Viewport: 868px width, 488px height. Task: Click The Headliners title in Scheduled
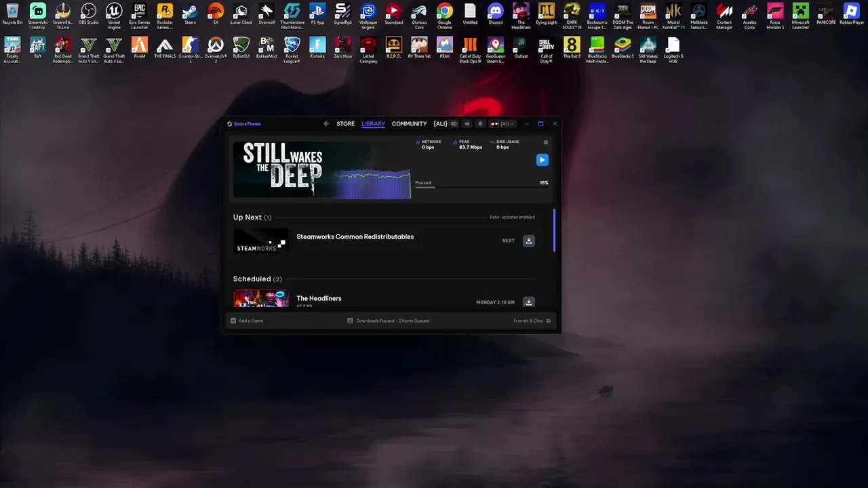(x=319, y=298)
